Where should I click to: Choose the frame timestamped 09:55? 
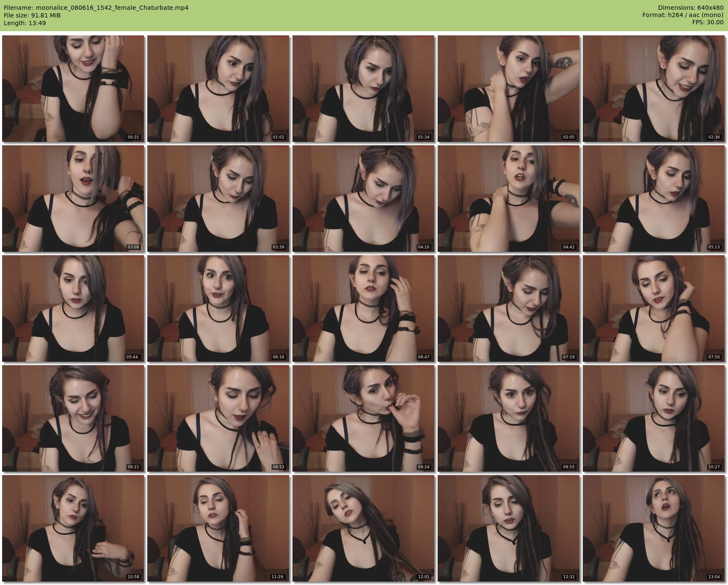(508, 418)
